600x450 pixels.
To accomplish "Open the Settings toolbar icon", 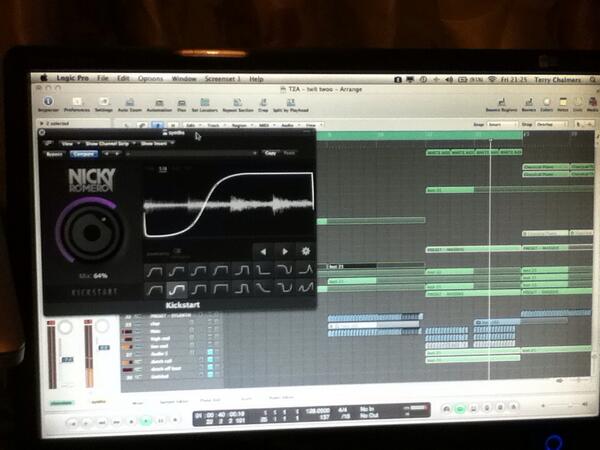I will (104, 104).
